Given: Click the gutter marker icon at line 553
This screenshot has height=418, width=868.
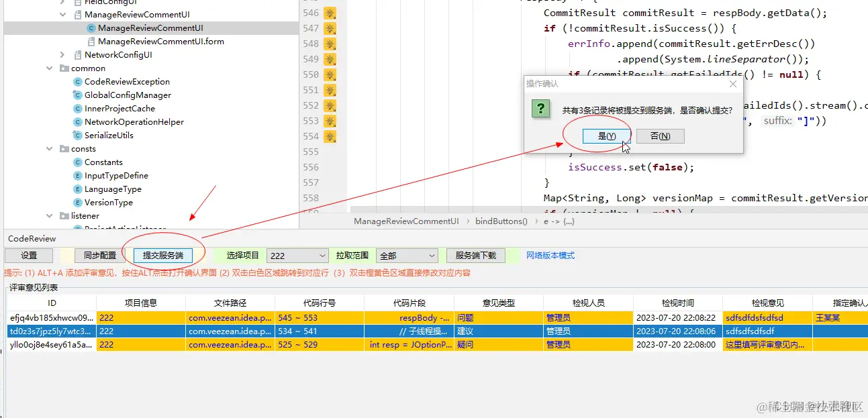Looking at the screenshot, I should coord(330,121).
